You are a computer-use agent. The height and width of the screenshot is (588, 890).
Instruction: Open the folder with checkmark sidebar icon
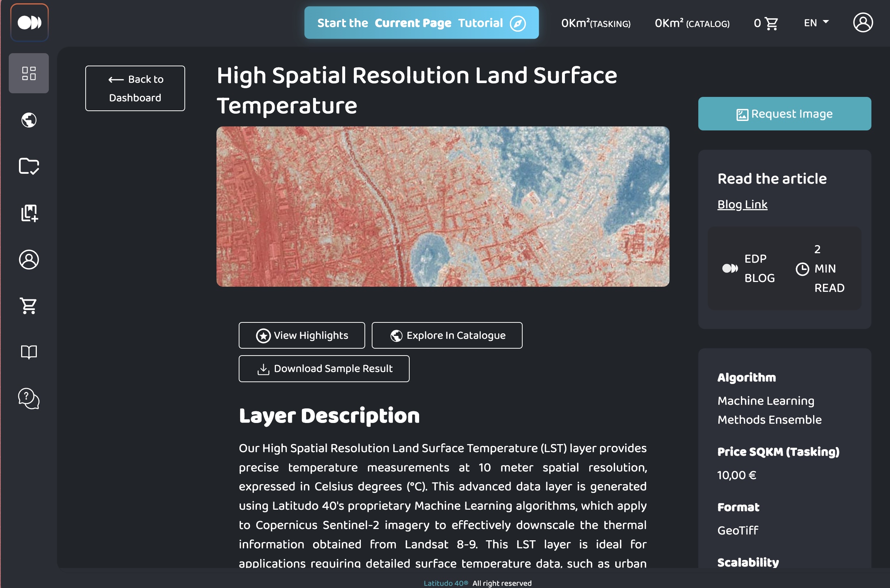29,166
